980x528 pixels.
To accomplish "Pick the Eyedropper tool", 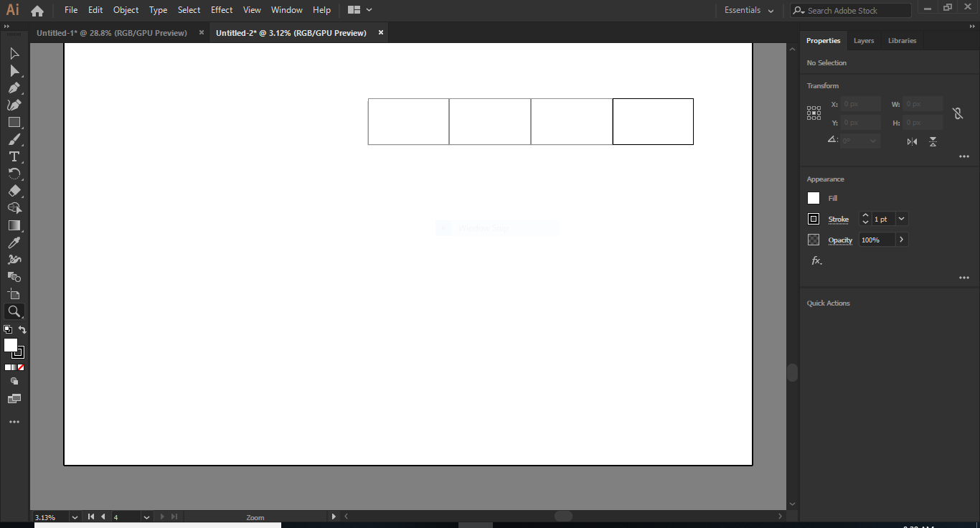I will pyautogui.click(x=14, y=242).
